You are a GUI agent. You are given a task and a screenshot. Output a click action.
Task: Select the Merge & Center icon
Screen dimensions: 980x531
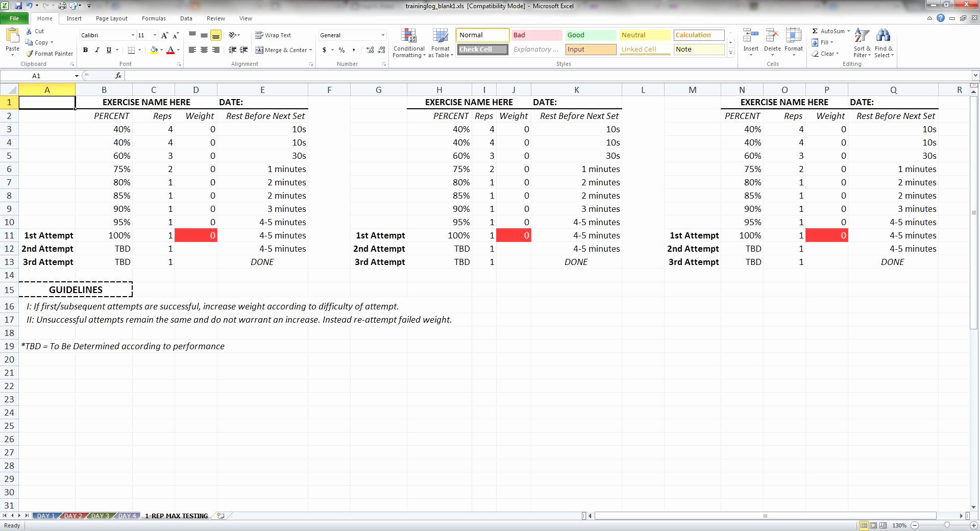tap(260, 50)
